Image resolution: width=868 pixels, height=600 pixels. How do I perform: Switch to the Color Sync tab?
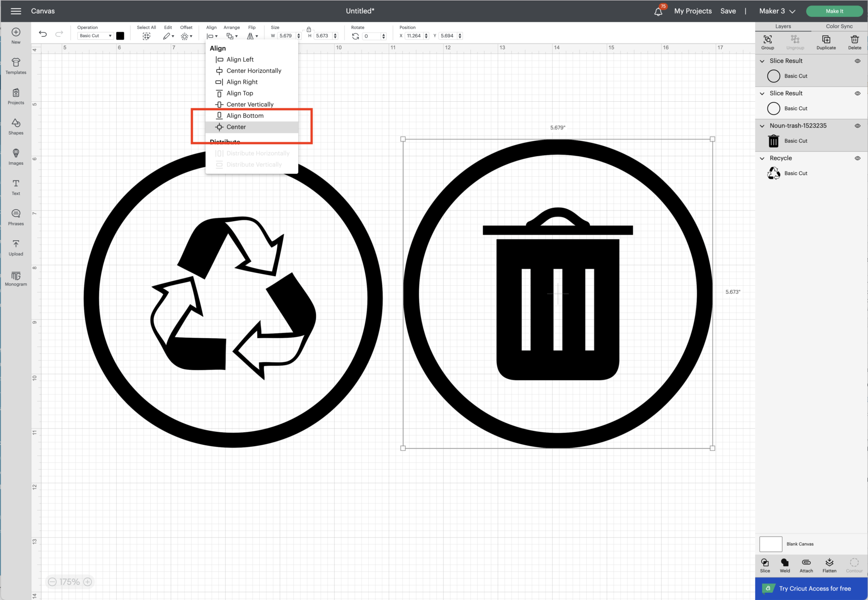click(839, 26)
